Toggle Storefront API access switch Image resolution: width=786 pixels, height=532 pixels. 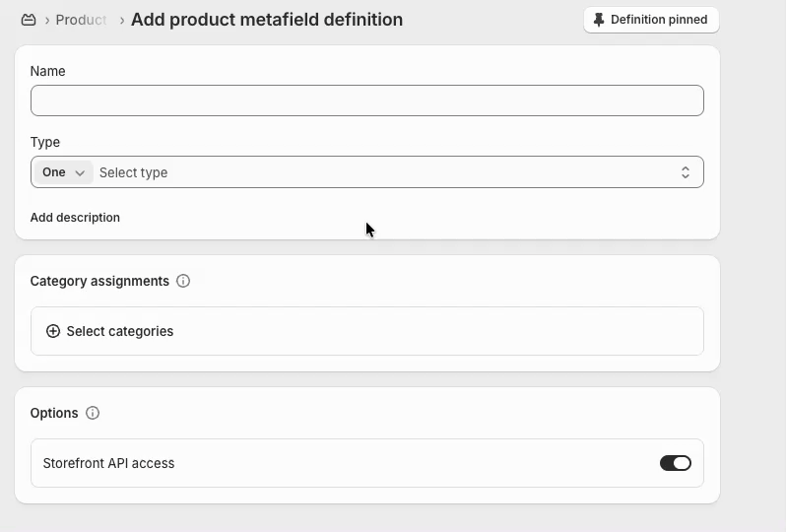tap(675, 463)
